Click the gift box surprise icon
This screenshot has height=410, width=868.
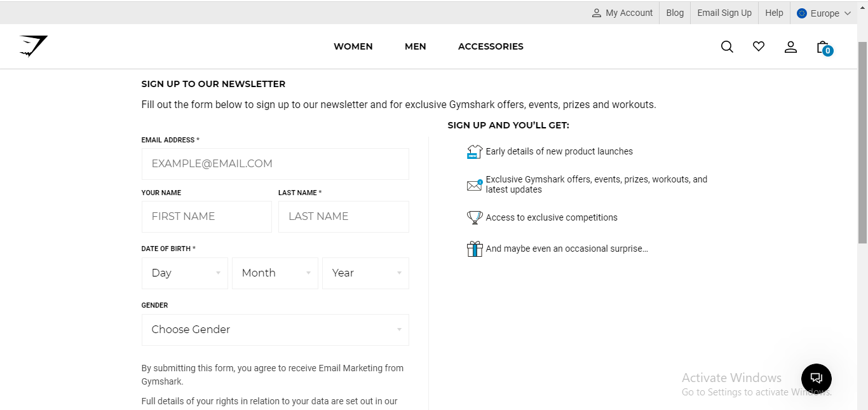[475, 249]
